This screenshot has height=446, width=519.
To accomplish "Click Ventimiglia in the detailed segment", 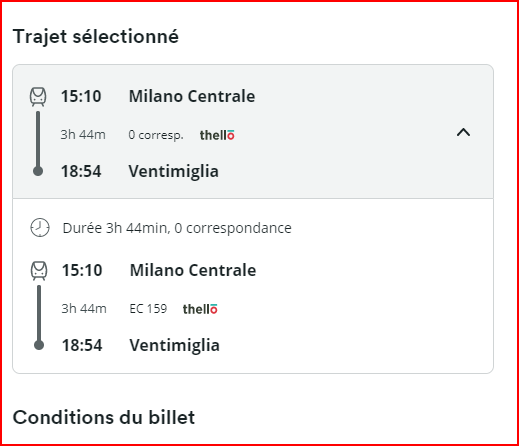I will [175, 345].
